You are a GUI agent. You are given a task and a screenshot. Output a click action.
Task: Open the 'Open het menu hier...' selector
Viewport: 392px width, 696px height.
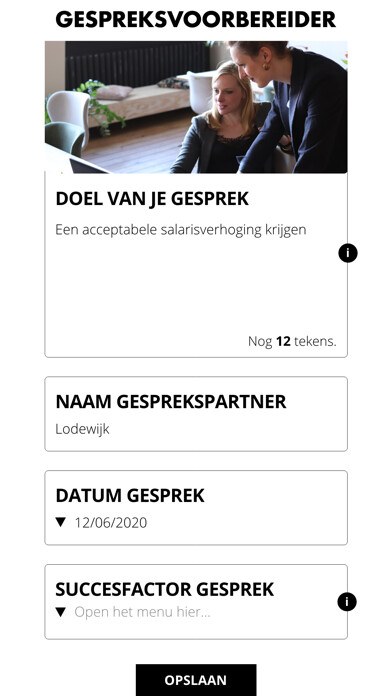click(142, 612)
